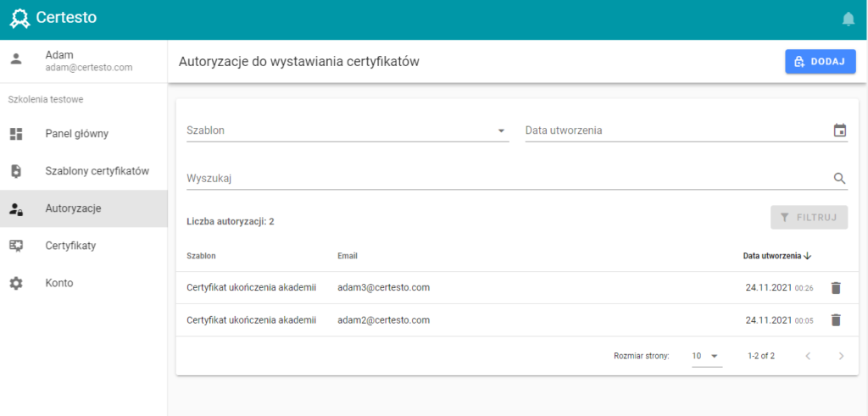Click the Certesto brand name
This screenshot has height=416, width=868.
click(x=66, y=18)
